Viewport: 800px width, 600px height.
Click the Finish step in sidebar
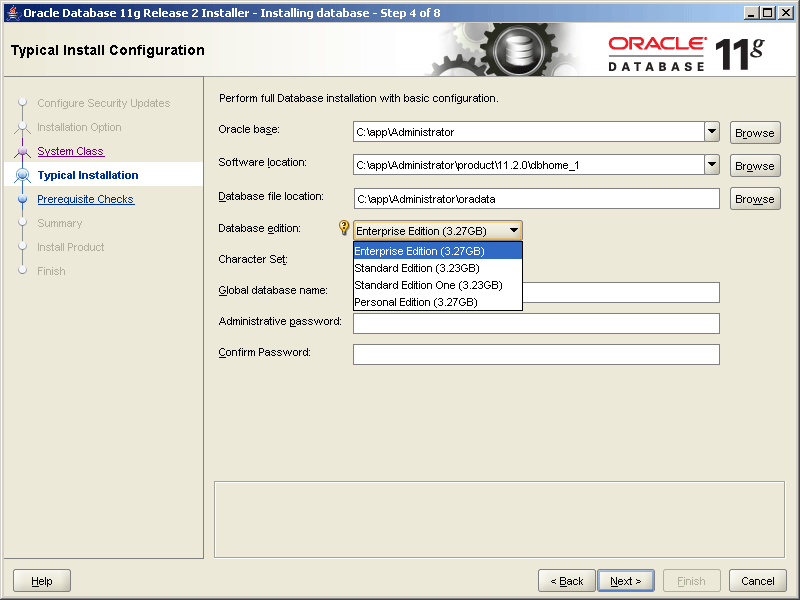click(51, 271)
